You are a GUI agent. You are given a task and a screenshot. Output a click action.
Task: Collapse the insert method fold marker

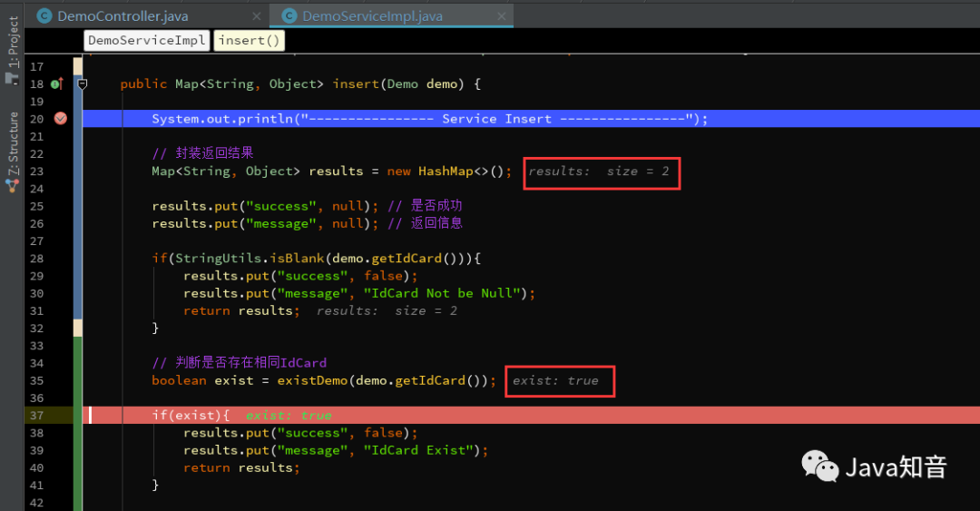click(82, 84)
